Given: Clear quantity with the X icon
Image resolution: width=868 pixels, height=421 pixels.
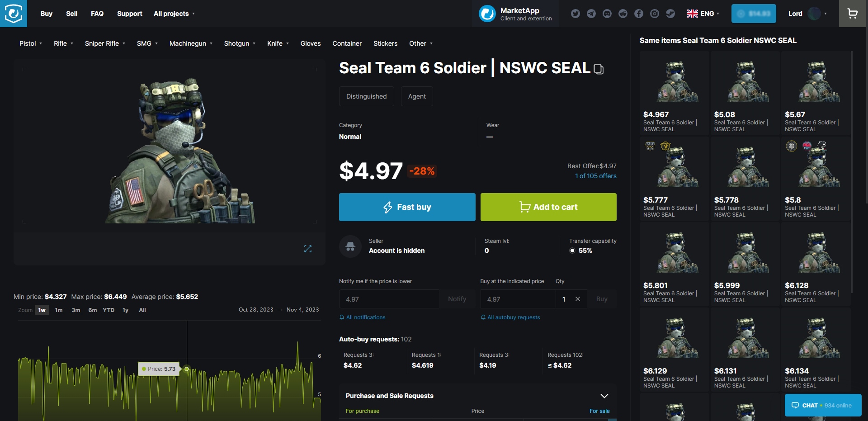Looking at the screenshot, I should coord(578,299).
